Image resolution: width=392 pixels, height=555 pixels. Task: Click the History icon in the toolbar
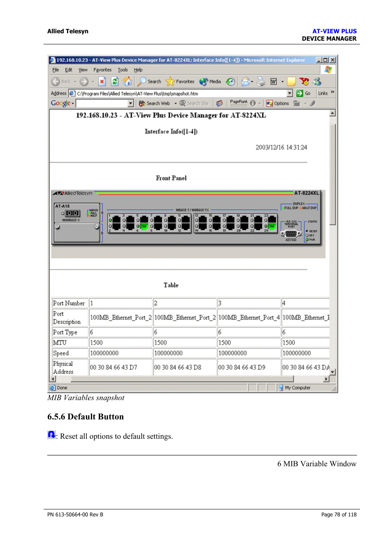point(230,81)
